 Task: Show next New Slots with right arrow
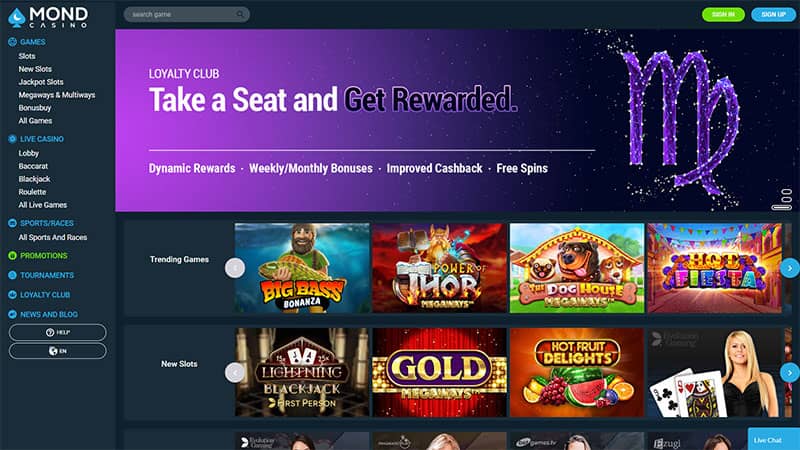[790, 373]
